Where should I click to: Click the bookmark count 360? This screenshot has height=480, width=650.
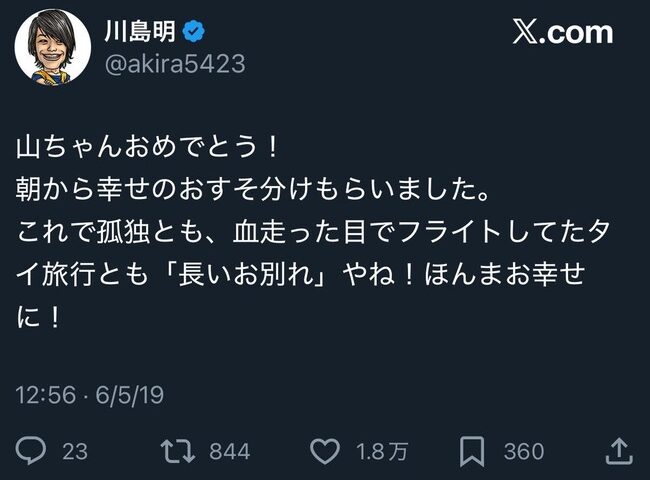point(523,452)
